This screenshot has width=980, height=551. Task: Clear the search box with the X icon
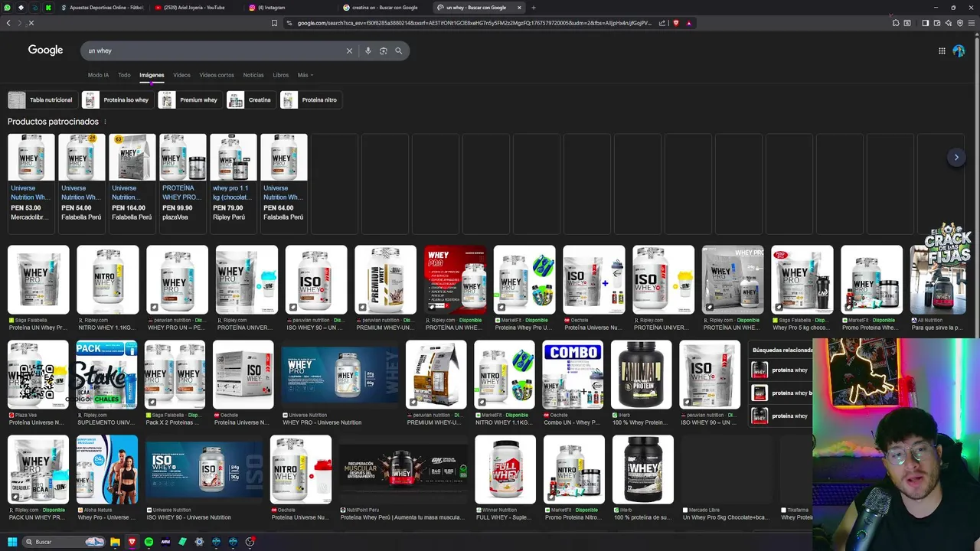(349, 51)
